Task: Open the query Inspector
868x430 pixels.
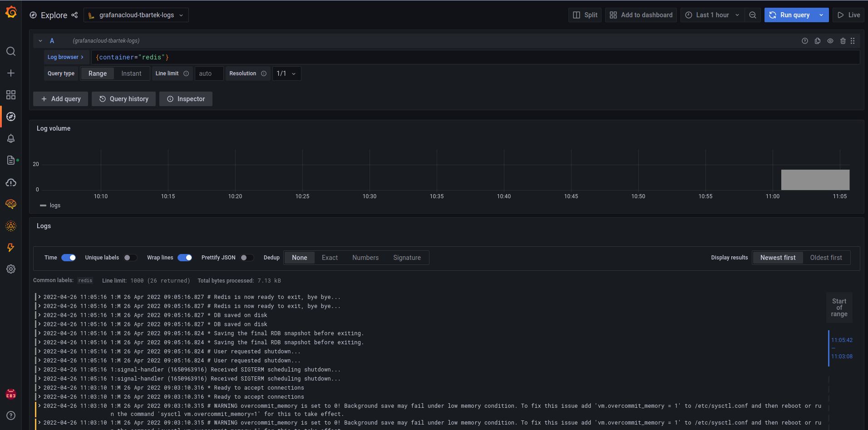Action: coord(186,99)
